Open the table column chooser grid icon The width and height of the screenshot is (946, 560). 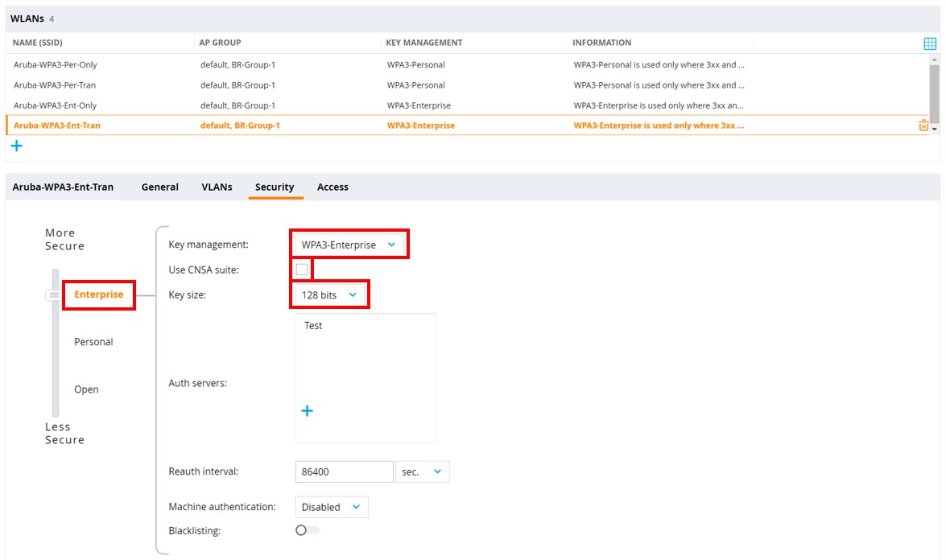[930, 43]
